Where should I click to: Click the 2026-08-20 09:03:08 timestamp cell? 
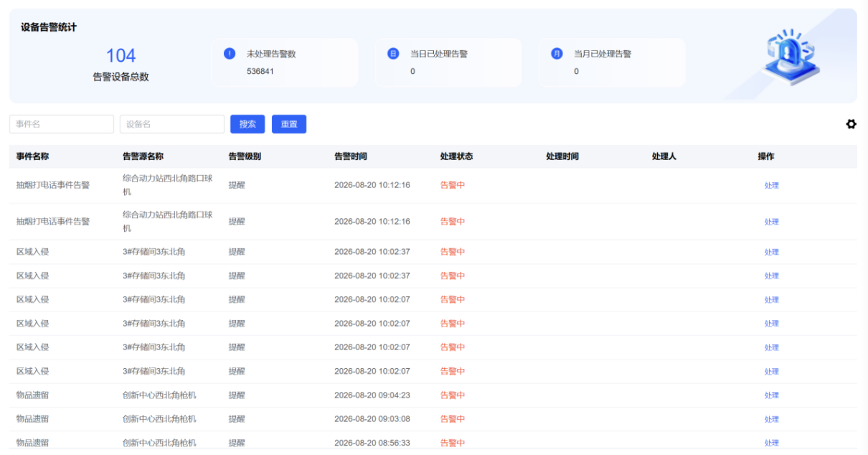coord(372,419)
